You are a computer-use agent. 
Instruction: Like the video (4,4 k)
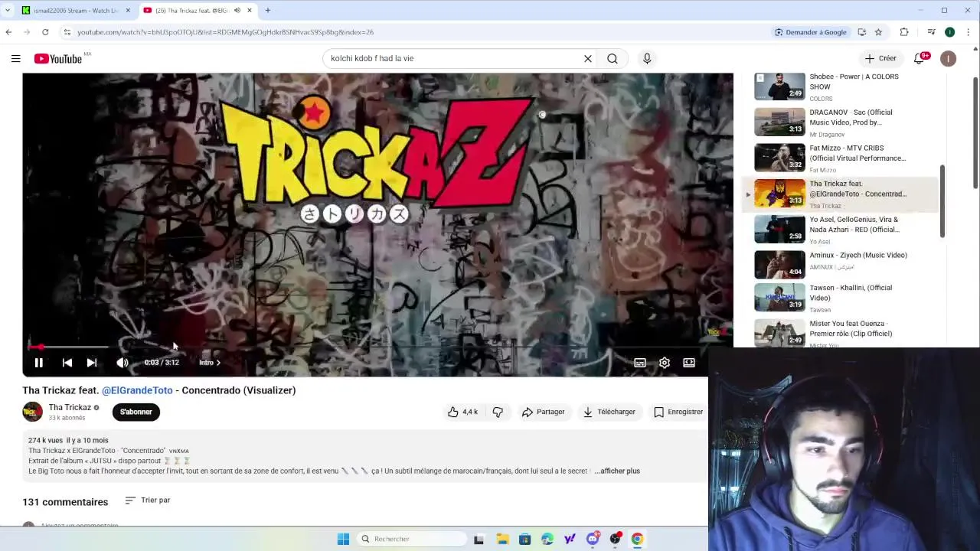(x=463, y=412)
